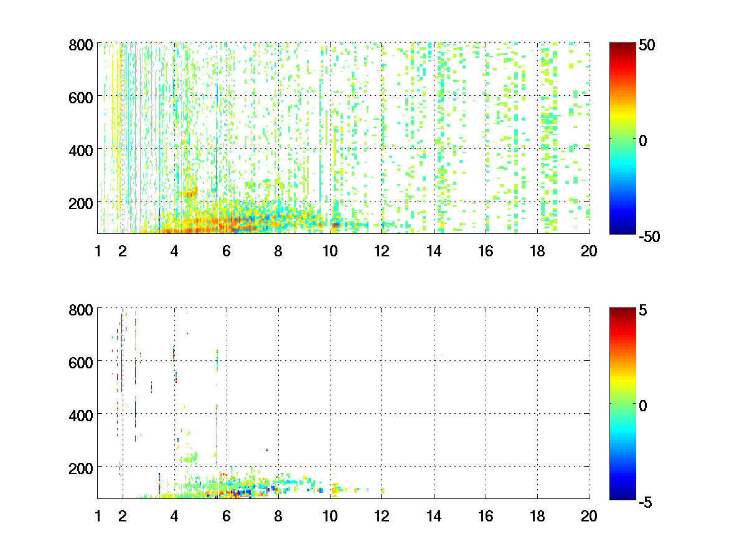Click the '50' label on the upper colorbar
Viewport: 747px width, 560px height.
pyautogui.click(x=648, y=45)
